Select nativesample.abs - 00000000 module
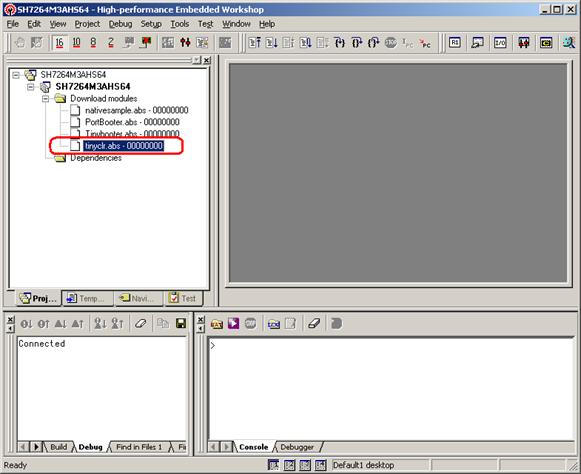 coord(136,110)
